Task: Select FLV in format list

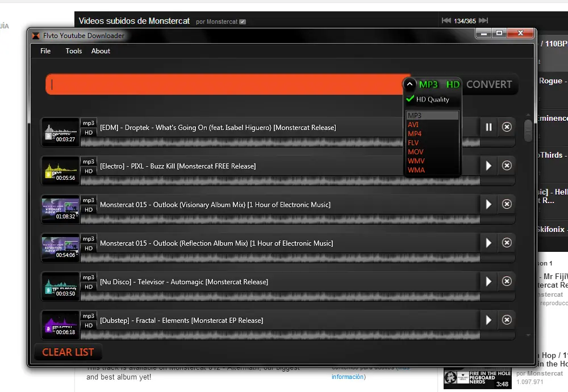Action: tap(432, 142)
